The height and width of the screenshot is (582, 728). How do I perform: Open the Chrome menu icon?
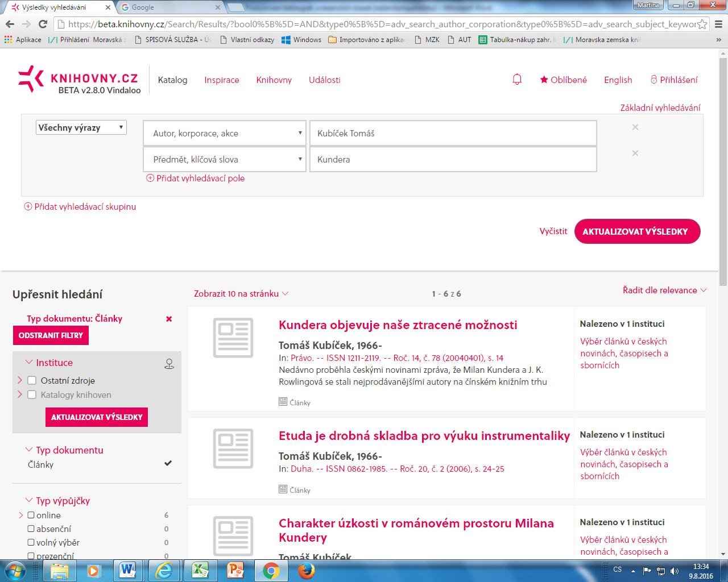[718, 24]
